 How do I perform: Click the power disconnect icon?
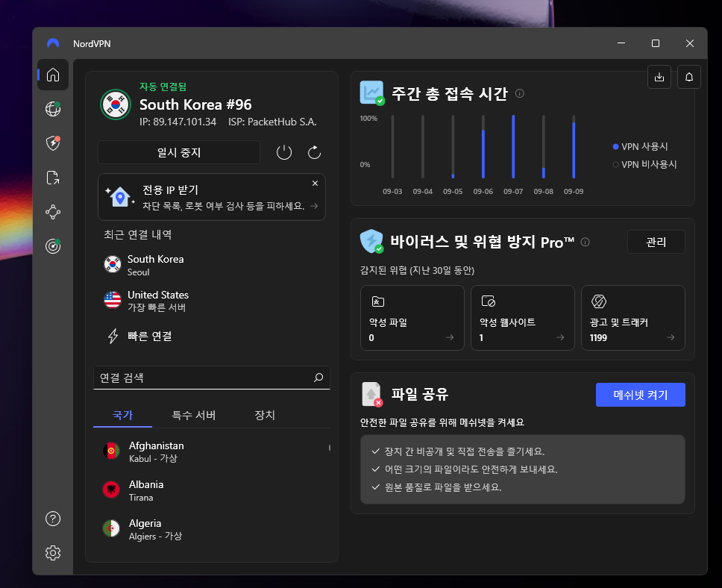point(284,152)
